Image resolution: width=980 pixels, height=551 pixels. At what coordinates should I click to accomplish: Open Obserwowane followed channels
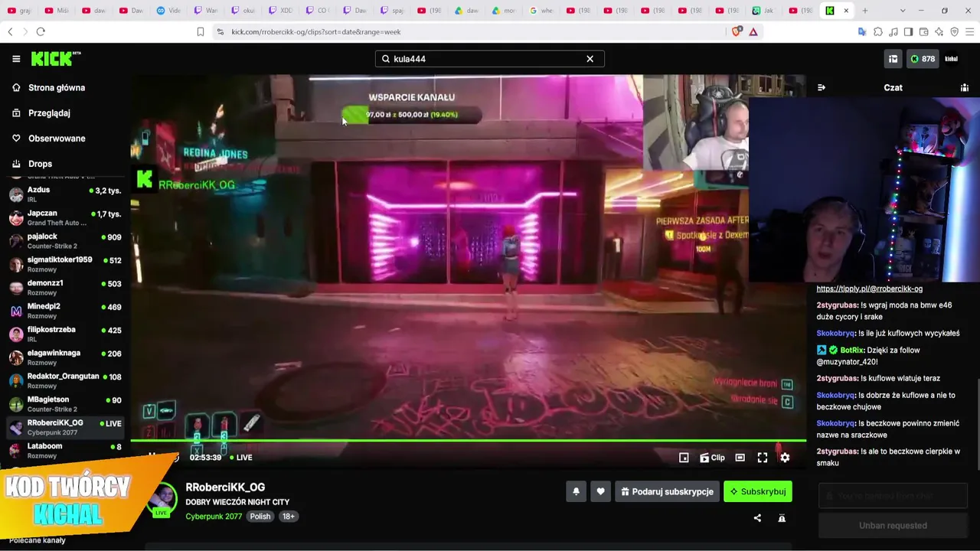click(x=57, y=139)
